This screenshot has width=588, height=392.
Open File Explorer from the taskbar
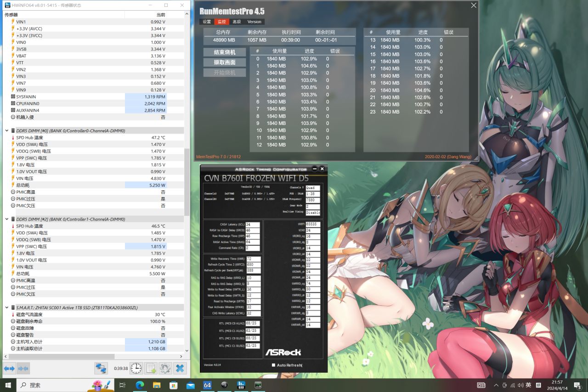(x=157, y=385)
